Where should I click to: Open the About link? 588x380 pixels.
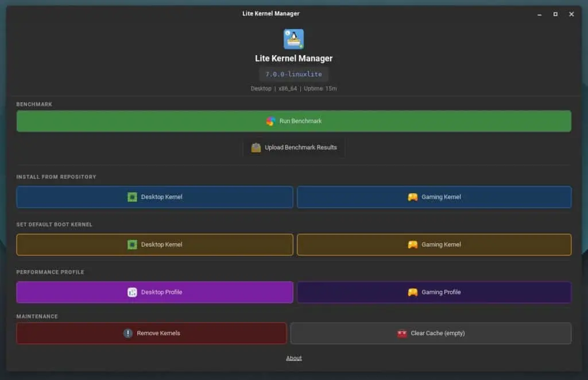[293, 358]
